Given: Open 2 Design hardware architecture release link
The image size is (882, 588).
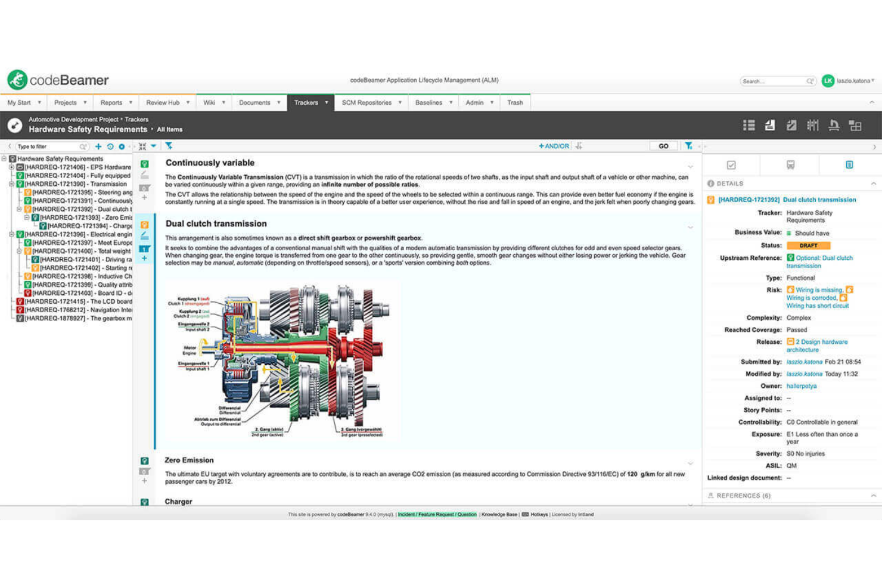Looking at the screenshot, I should pyautogui.click(x=817, y=346).
